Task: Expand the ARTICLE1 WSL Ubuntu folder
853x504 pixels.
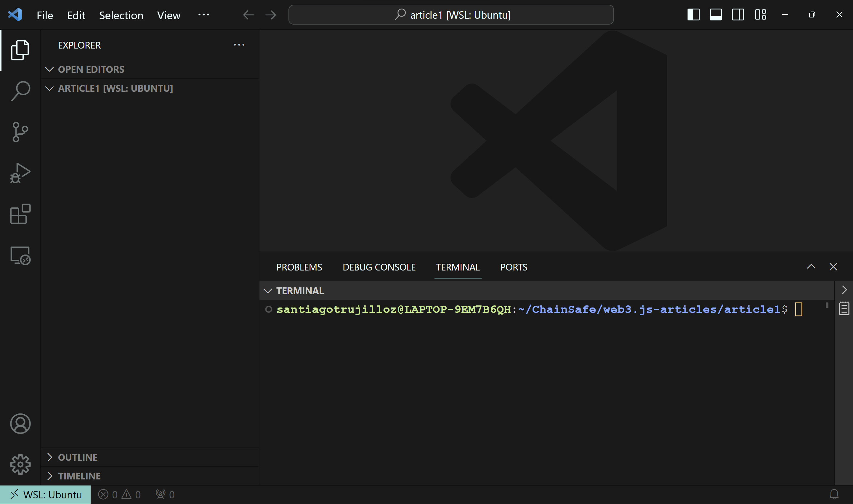Action: 49,88
